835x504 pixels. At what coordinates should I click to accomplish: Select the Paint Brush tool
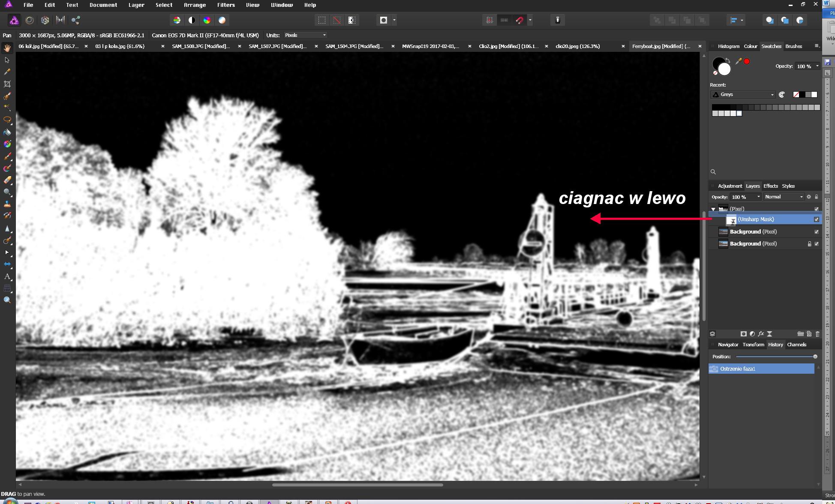pyautogui.click(x=7, y=156)
